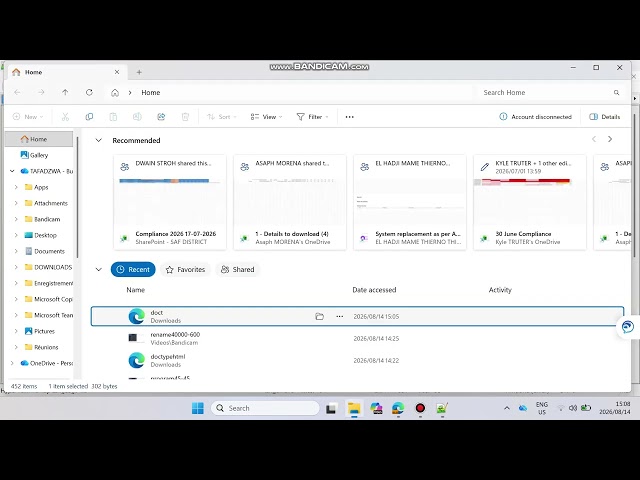Viewport: 640px width, 480px height.
Task: Open the View dropdown
Action: tap(266, 117)
